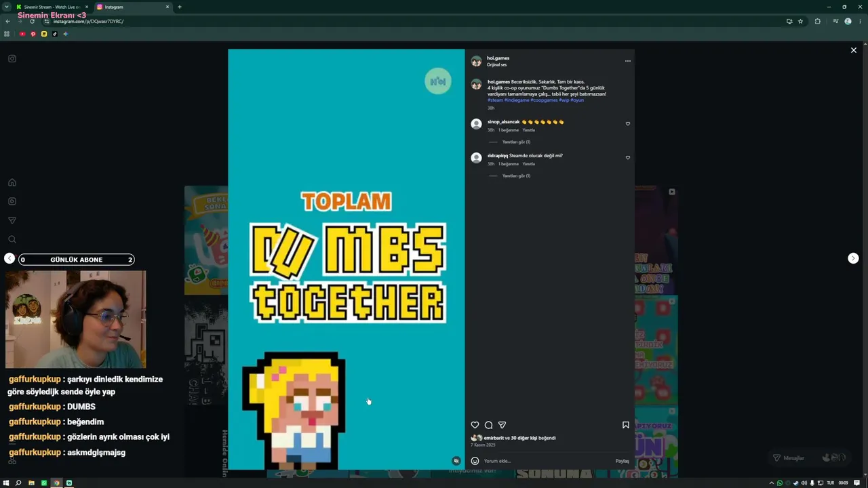868x488 pixels.
Task: Open the #steam hashtag
Action: click(x=495, y=100)
